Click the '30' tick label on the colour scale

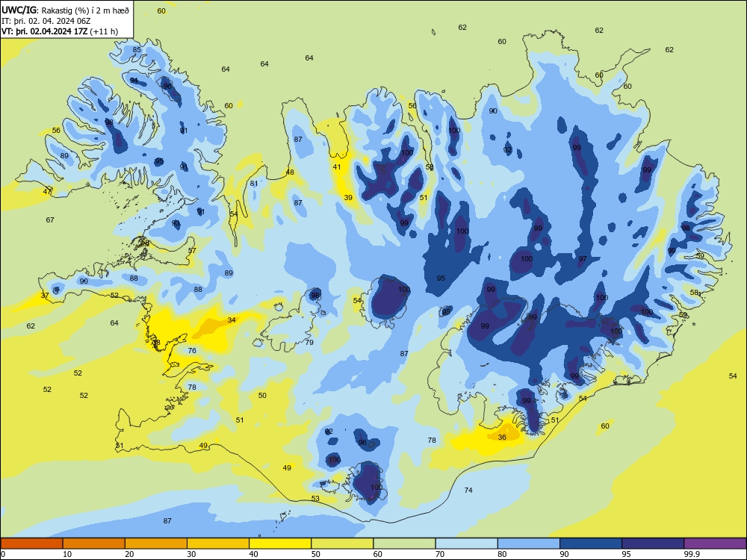click(x=191, y=554)
